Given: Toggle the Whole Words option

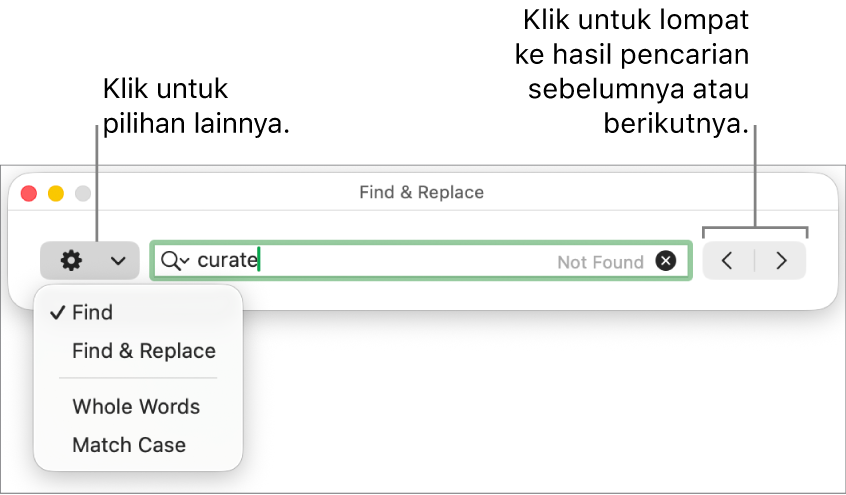Looking at the screenshot, I should [x=136, y=407].
